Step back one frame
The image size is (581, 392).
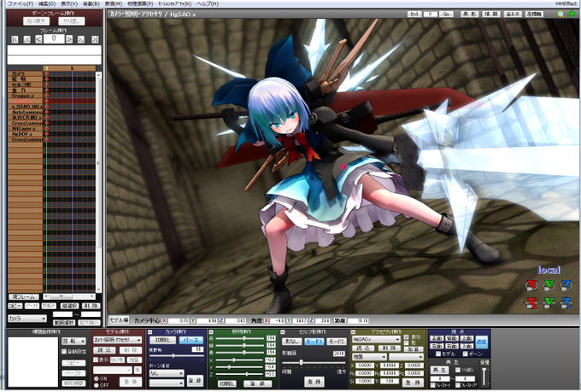(x=38, y=39)
